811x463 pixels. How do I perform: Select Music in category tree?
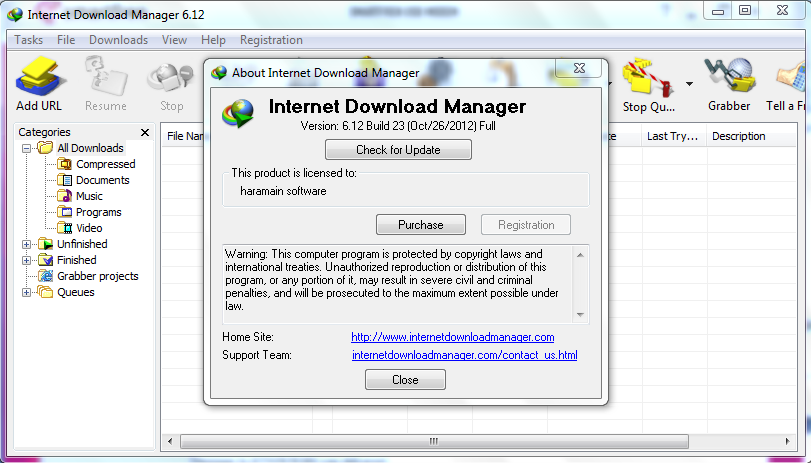89,196
